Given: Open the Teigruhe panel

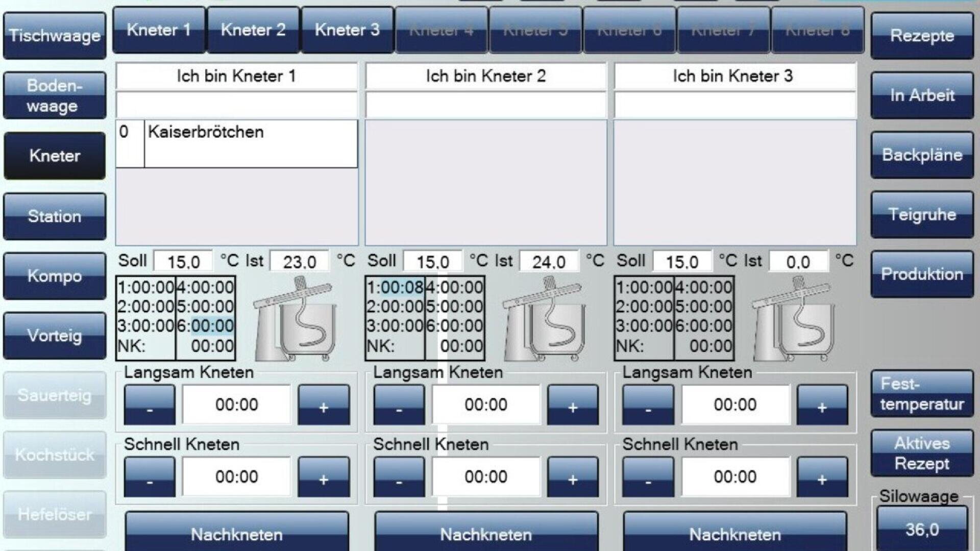Looking at the screenshot, I should click(x=922, y=214).
